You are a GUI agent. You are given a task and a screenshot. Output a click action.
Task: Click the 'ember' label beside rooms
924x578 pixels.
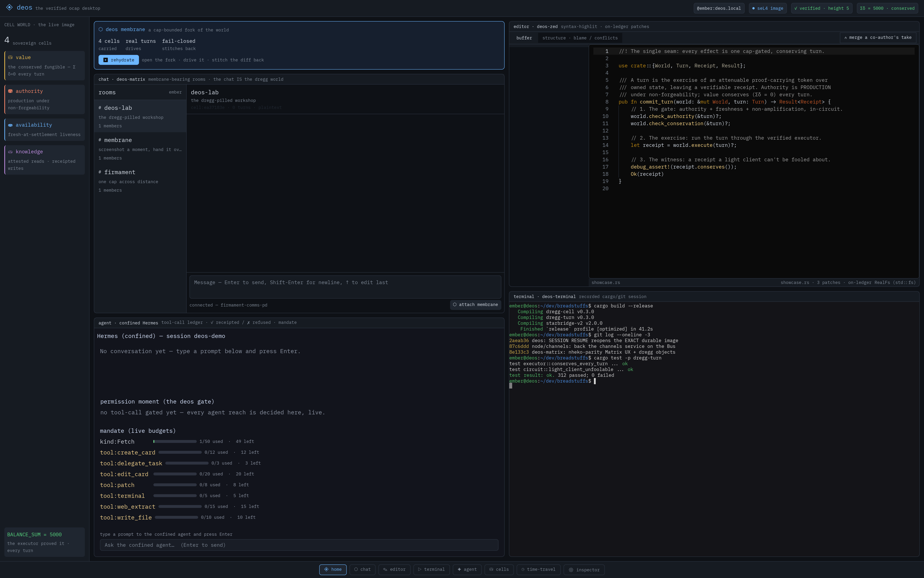(x=175, y=92)
